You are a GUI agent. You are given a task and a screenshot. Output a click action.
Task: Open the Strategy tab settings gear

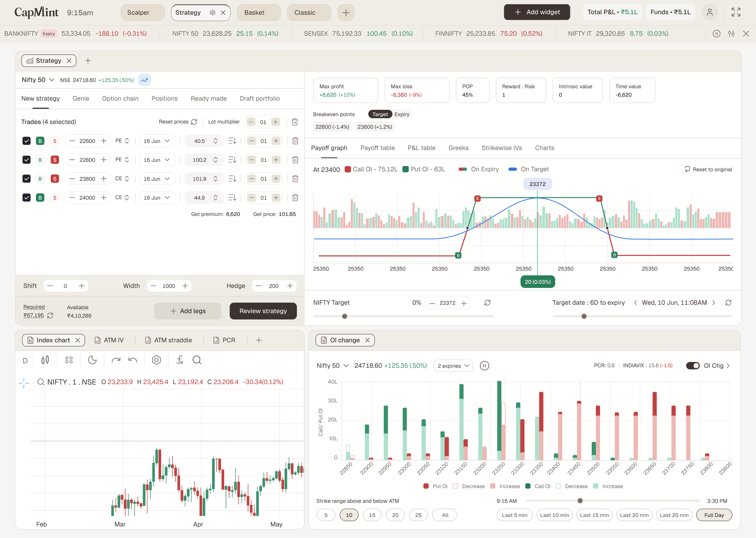(x=212, y=13)
